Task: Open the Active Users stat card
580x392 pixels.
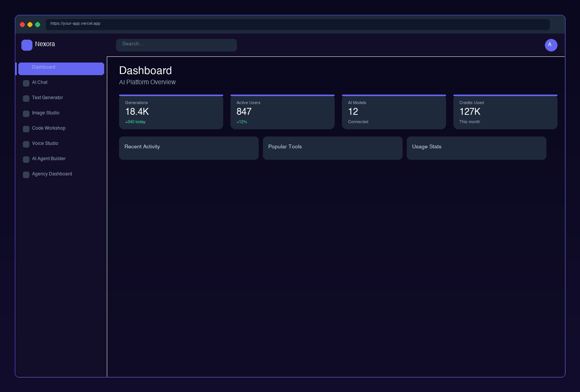Action: click(282, 112)
